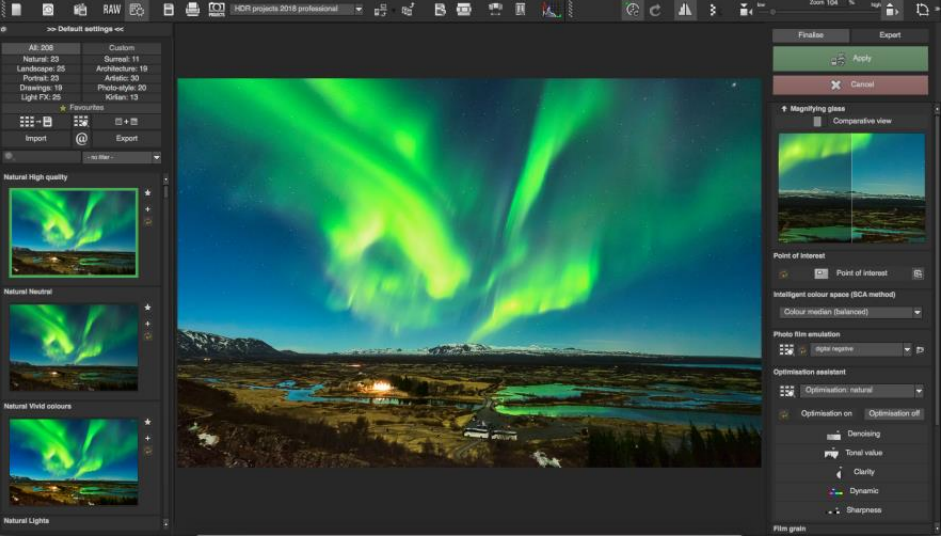The height and width of the screenshot is (536, 941).
Task: Select the Light FX: 25 preset category
Action: coord(41,97)
